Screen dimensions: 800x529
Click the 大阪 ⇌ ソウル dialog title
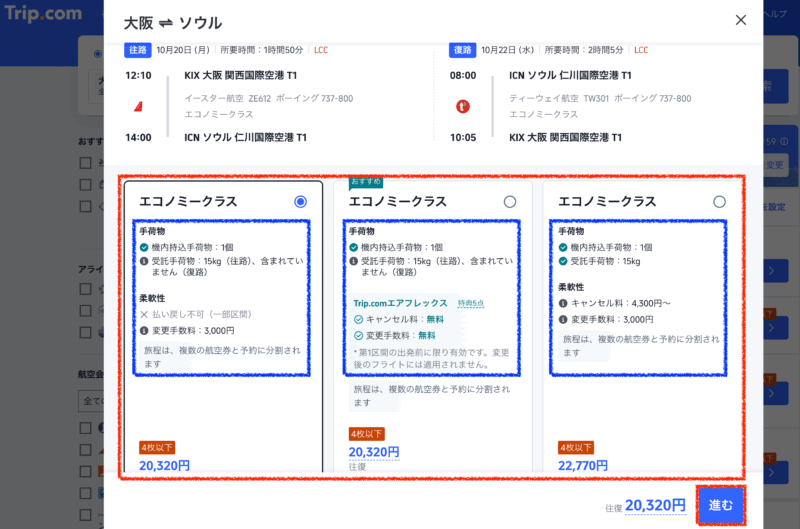point(173,23)
